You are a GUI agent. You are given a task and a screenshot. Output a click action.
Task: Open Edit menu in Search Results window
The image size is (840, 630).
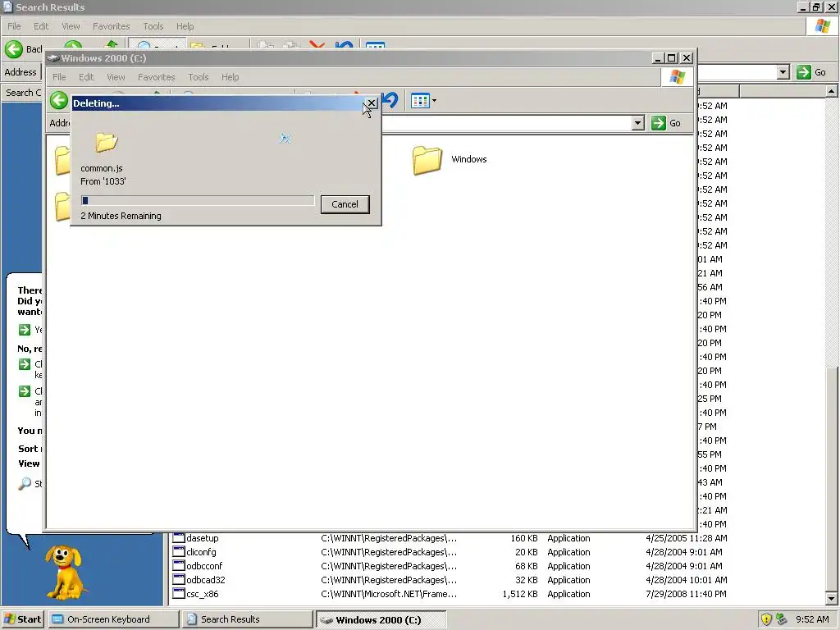41,26
